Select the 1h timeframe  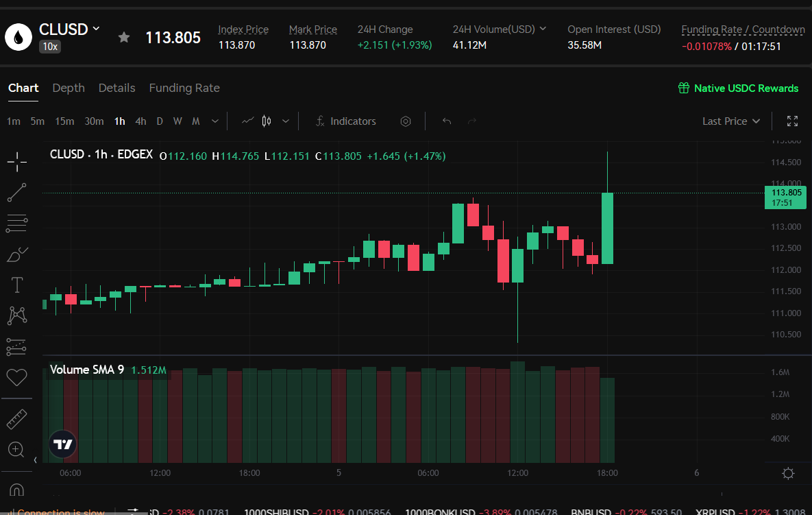click(x=120, y=121)
